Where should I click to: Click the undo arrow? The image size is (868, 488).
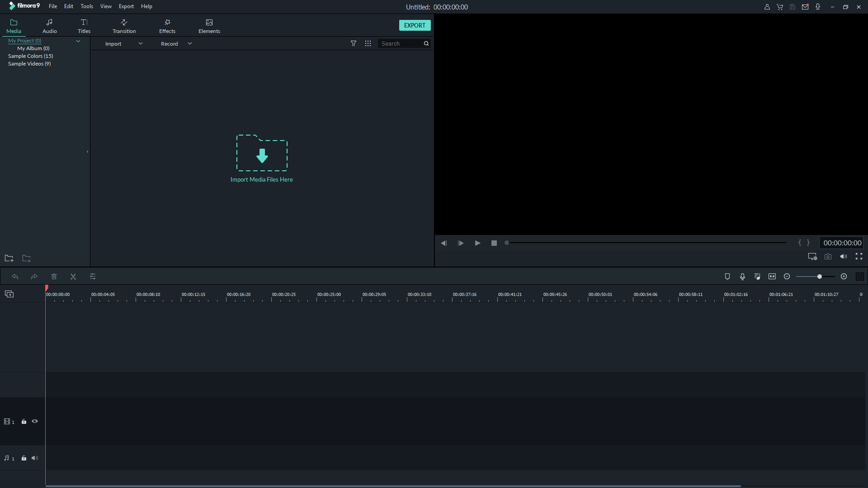tap(15, 277)
